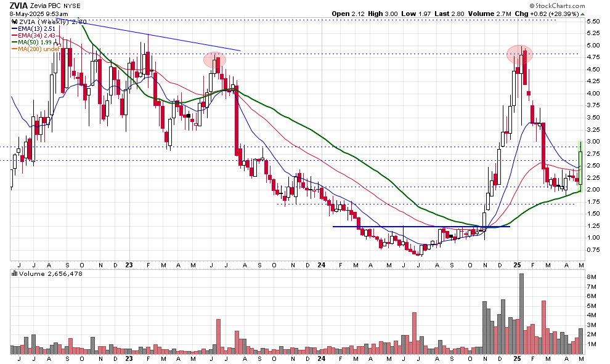Click the latest green candlestick at far right
Viewport: 610px width, 364px height.
[580, 163]
